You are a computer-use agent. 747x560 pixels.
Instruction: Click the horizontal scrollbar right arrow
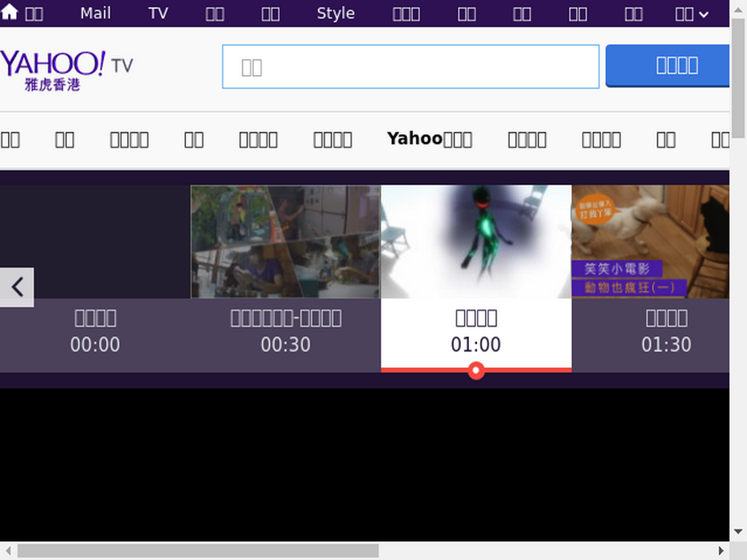click(721, 551)
